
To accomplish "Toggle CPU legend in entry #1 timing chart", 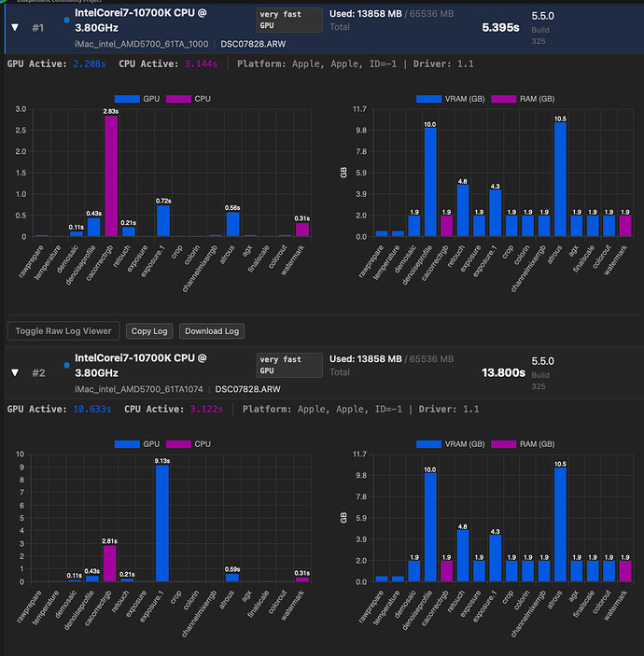I will tap(189, 99).
